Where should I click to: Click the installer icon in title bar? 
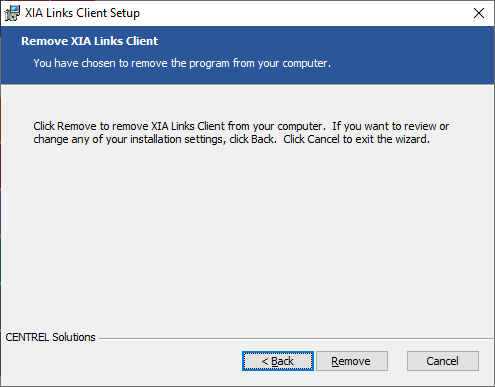(12, 13)
